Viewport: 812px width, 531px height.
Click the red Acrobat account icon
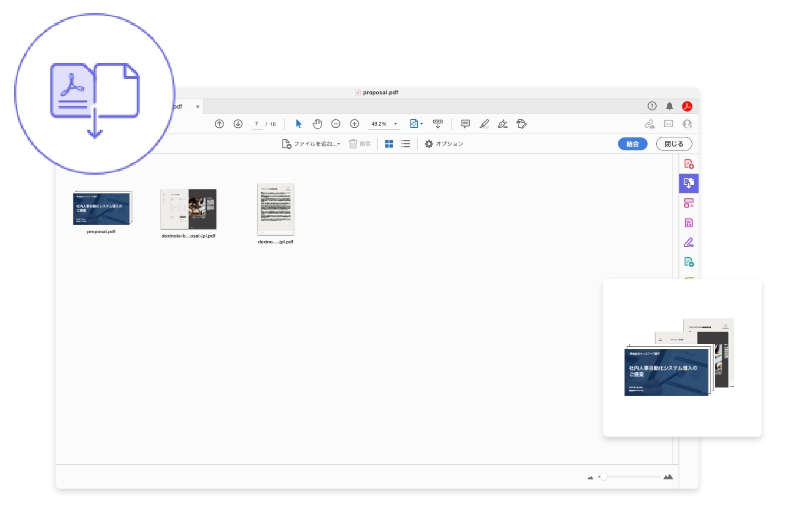coord(687,106)
